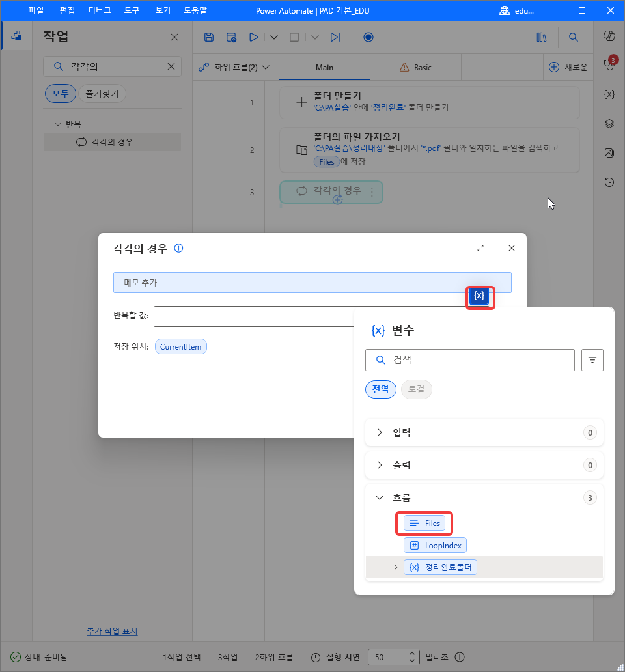
Task: Click the 실행 지연 stepper arrows
Action: [411, 657]
